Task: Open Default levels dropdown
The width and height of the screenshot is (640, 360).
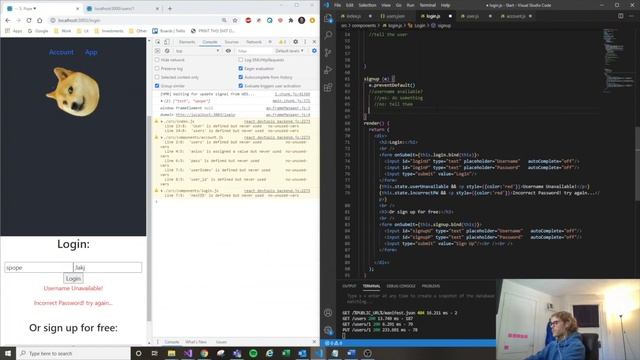Action: (289, 51)
